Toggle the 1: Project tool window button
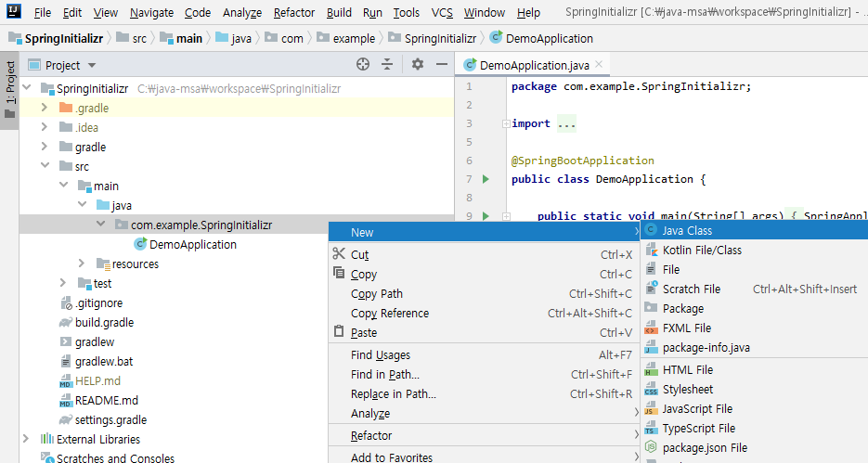 click(x=10, y=90)
